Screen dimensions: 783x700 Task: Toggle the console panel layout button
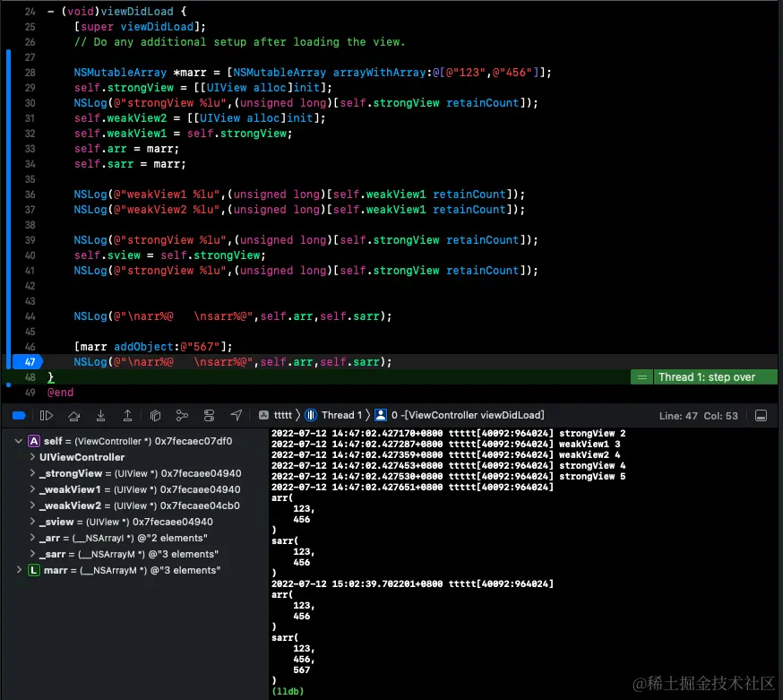click(761, 416)
